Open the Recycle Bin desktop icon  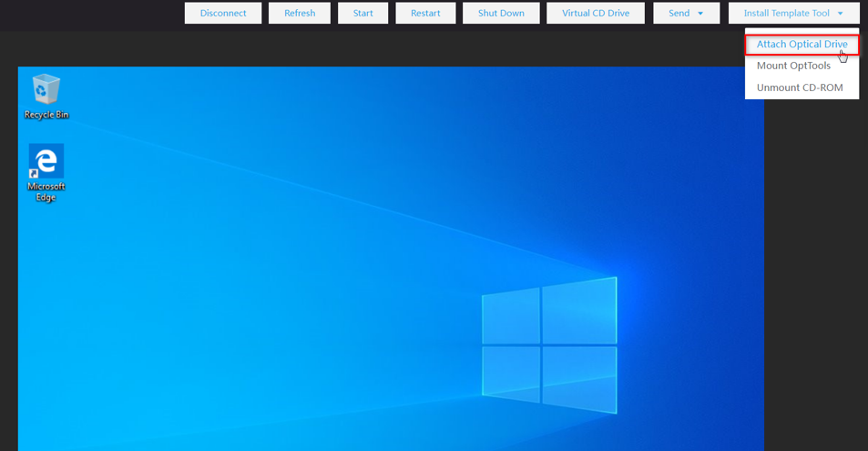click(x=46, y=97)
